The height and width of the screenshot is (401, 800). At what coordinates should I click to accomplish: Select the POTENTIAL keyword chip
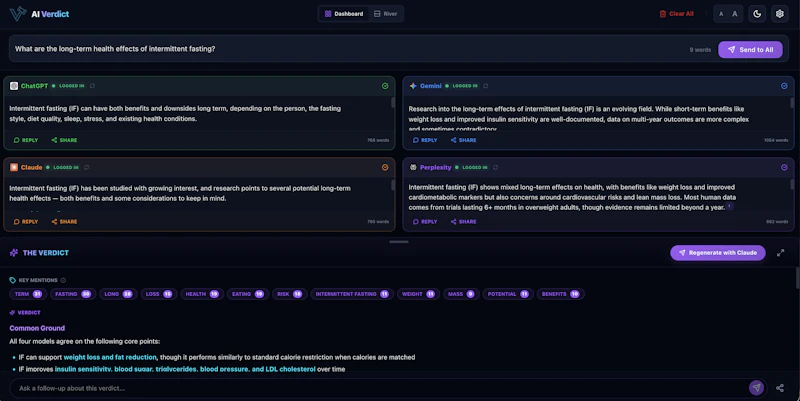(508, 294)
